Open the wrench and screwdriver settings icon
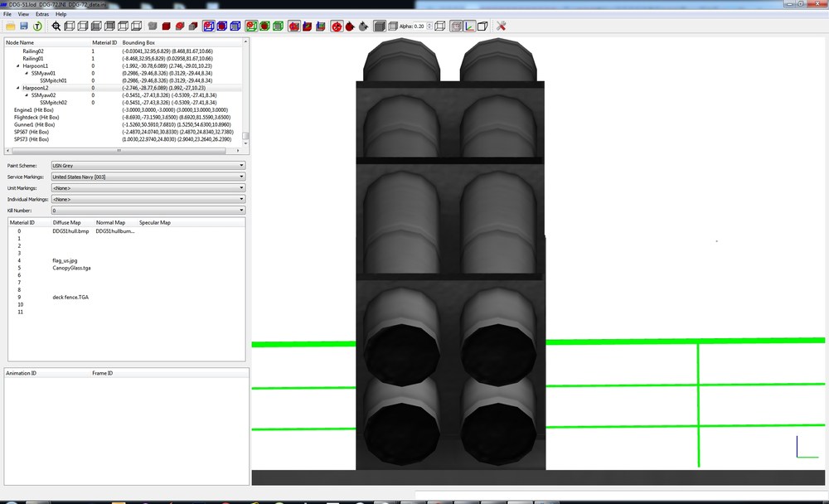Image resolution: width=829 pixels, height=504 pixels. pyautogui.click(x=502, y=26)
